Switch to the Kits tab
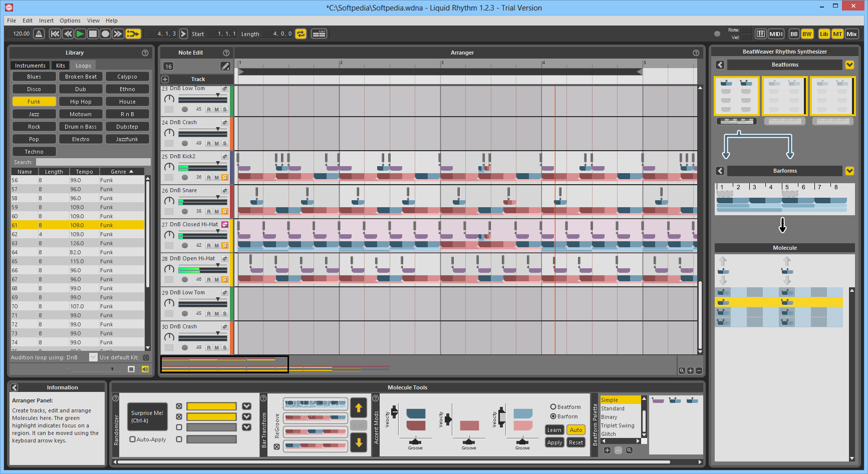This screenshot has width=868, height=474. pyautogui.click(x=61, y=66)
